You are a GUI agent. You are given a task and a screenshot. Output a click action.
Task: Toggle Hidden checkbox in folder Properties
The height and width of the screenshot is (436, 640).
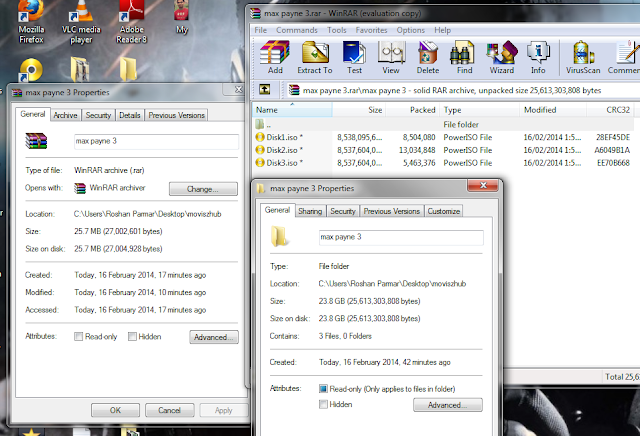click(x=323, y=404)
